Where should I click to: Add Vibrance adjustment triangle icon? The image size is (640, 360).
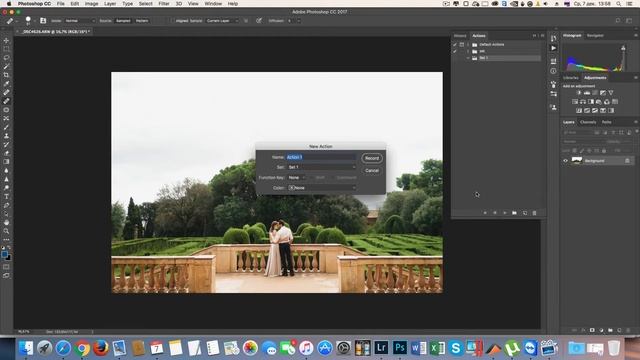tap(611, 93)
